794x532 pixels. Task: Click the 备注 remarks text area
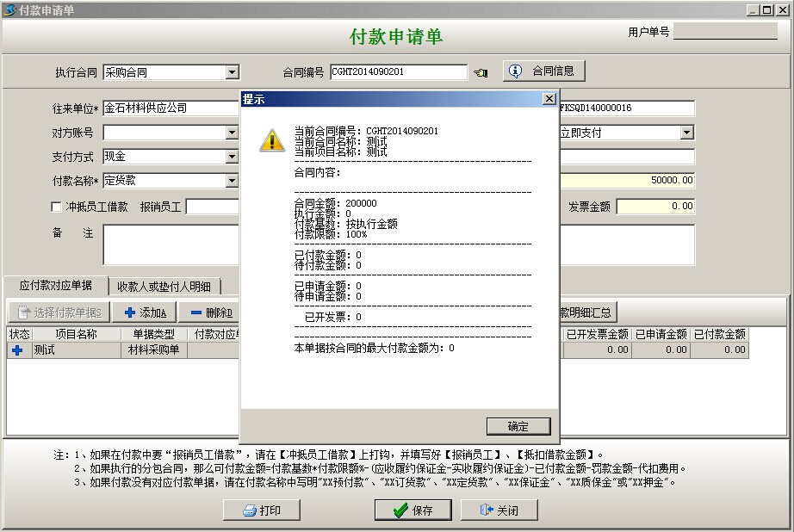point(171,245)
